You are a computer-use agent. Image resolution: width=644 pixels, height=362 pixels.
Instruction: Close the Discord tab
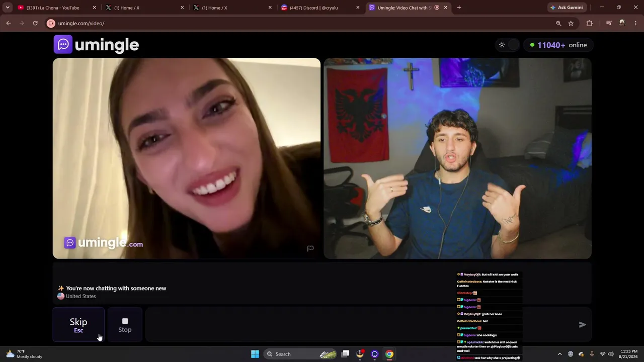click(358, 8)
